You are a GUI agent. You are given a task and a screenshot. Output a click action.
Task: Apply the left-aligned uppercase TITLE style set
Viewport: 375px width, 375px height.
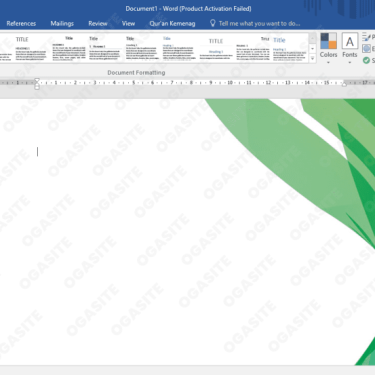31,48
